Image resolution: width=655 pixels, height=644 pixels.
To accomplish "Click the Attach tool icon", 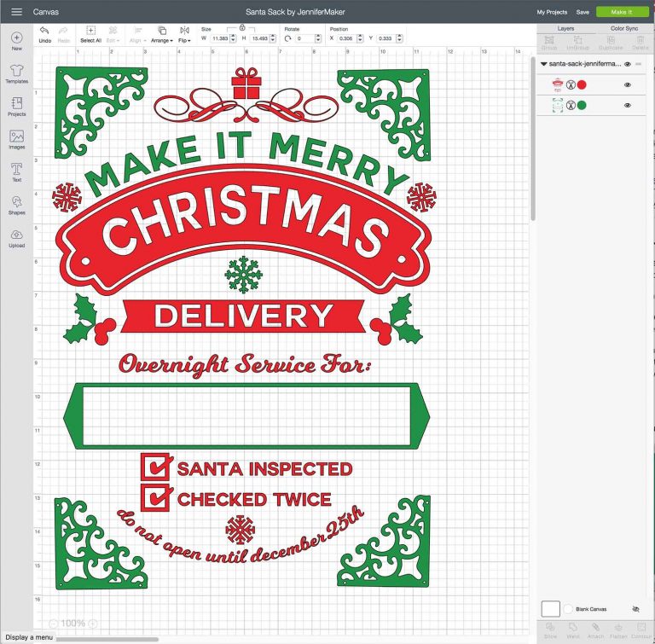I will (595, 628).
